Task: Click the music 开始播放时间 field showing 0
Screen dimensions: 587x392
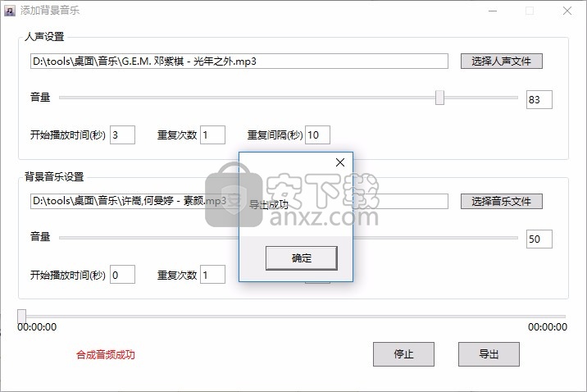Action: click(x=122, y=275)
